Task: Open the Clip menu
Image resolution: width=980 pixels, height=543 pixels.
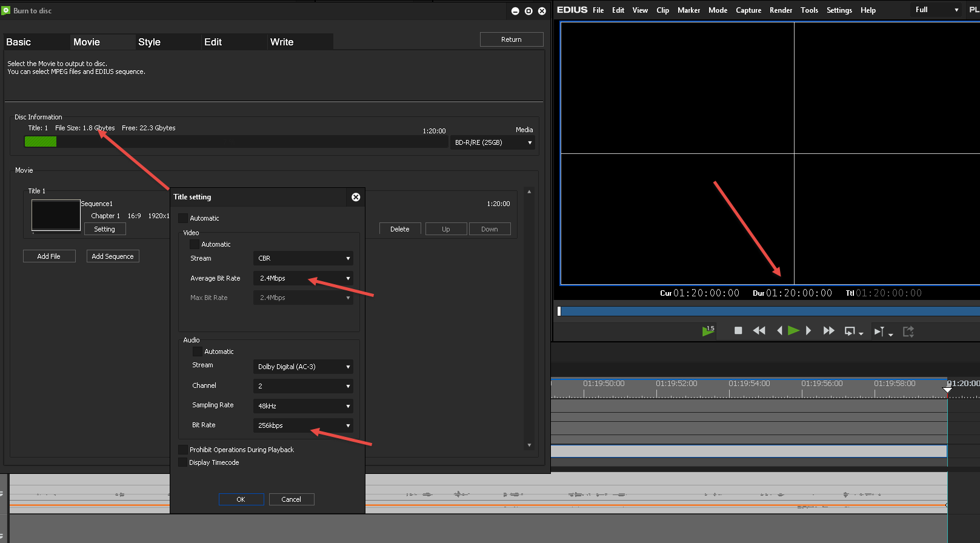Action: point(662,10)
